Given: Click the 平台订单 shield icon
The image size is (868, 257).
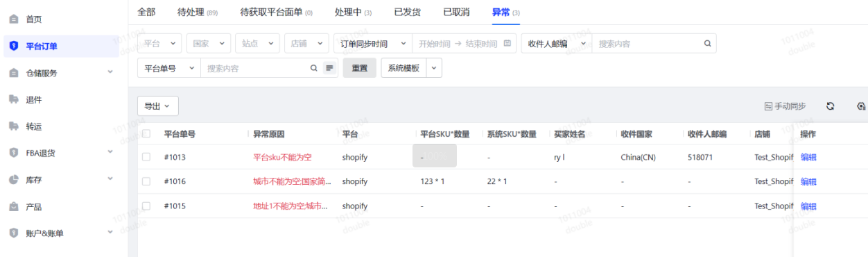Looking at the screenshot, I should [14, 46].
